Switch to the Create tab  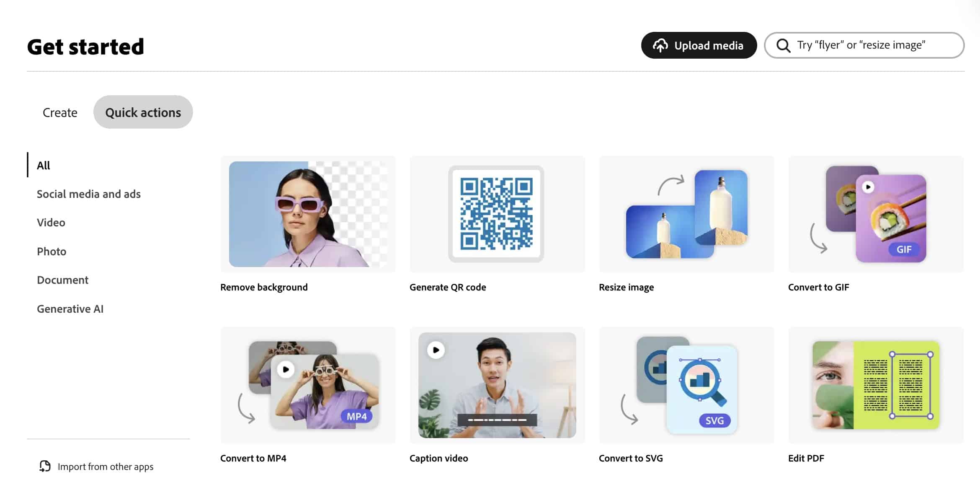click(59, 112)
